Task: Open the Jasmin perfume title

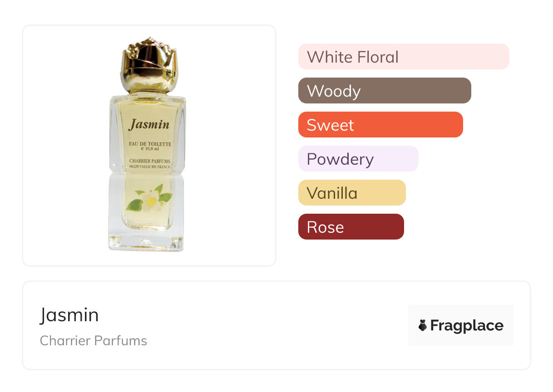Action: click(x=69, y=315)
